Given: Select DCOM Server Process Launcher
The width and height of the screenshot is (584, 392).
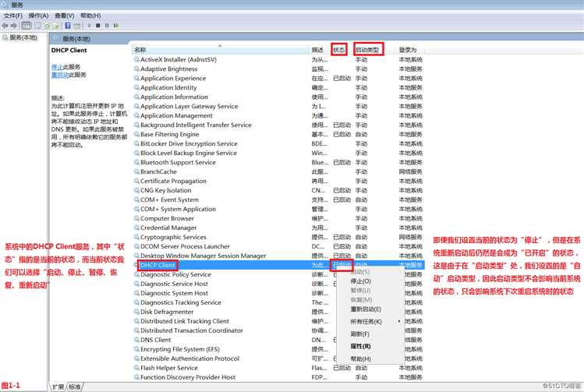Looking at the screenshot, I should pos(185,246).
